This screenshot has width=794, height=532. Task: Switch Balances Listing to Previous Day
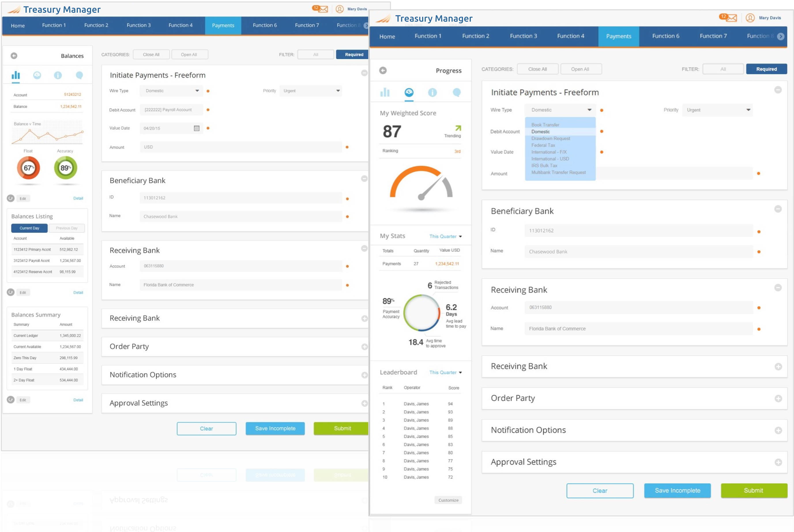[x=67, y=228]
